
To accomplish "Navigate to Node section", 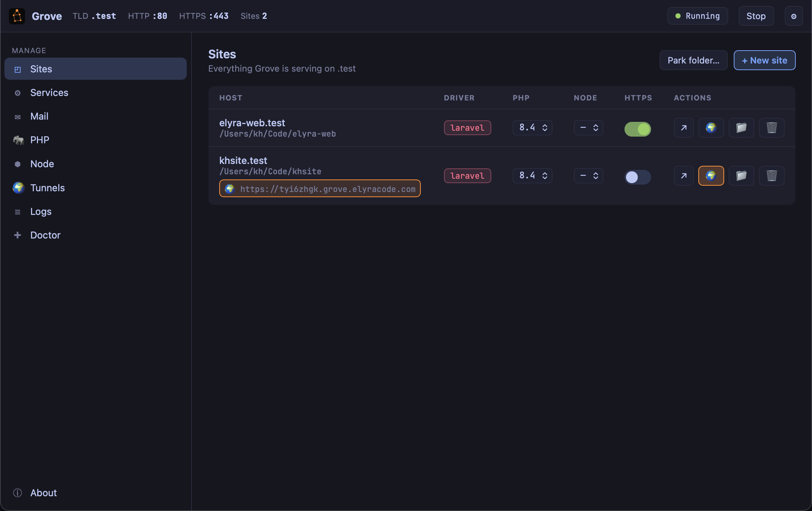I will 96,164.
